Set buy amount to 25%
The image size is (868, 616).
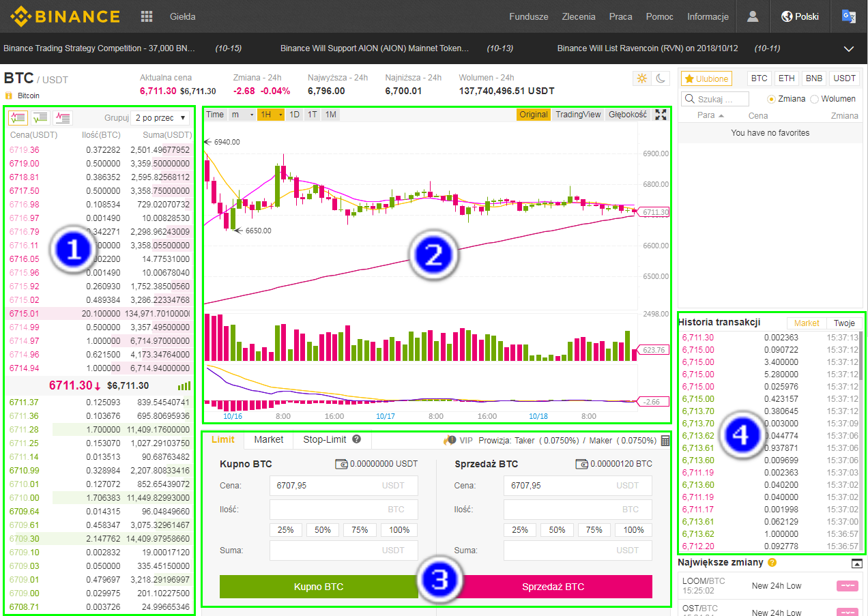[287, 530]
